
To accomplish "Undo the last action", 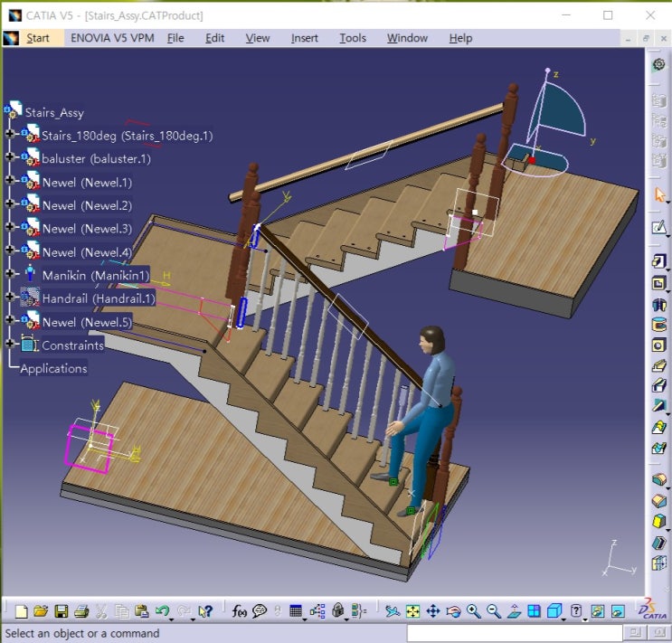I will click(x=162, y=610).
